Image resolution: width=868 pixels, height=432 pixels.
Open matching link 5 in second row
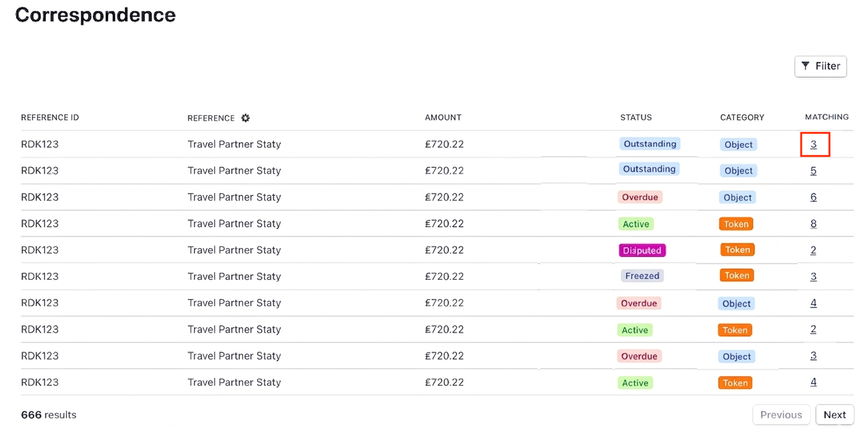[813, 171]
